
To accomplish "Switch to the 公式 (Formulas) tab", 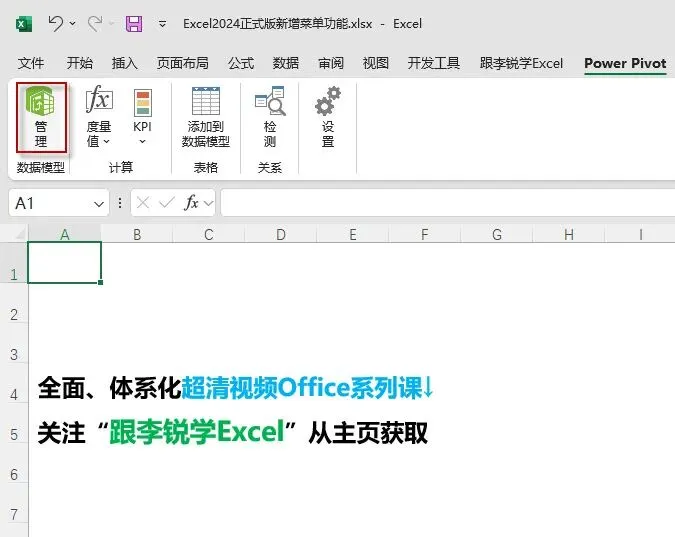I will 241,63.
